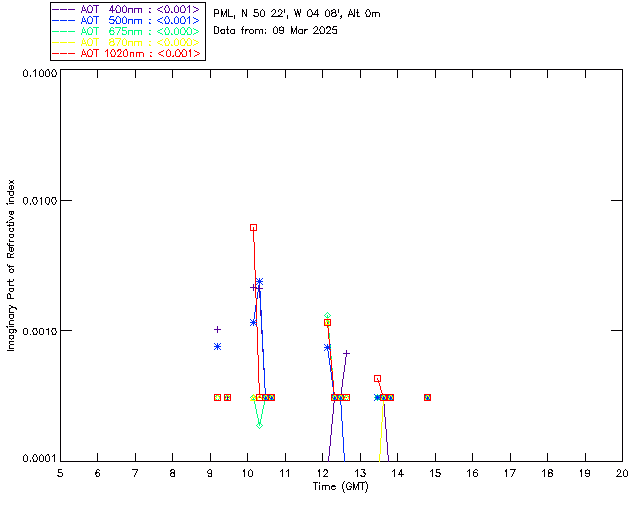640x512 pixels.
Task: Click the 'Data from: 09 Mar 2025' text
Action: [x=276, y=31]
